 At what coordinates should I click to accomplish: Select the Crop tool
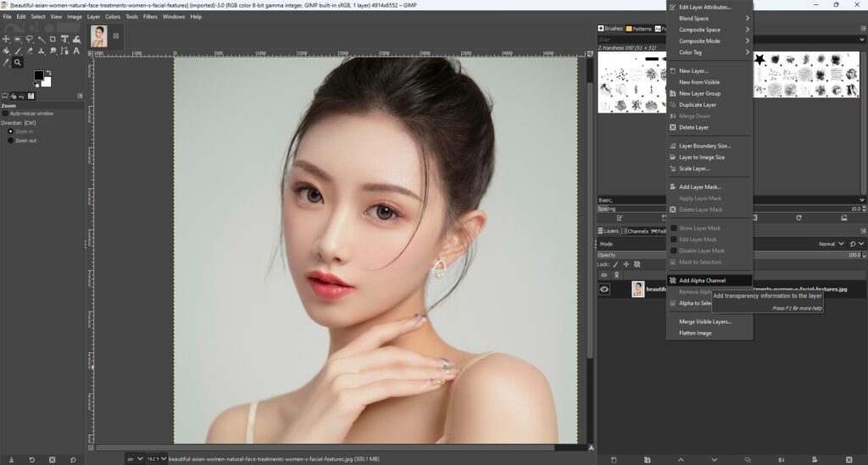[53, 39]
